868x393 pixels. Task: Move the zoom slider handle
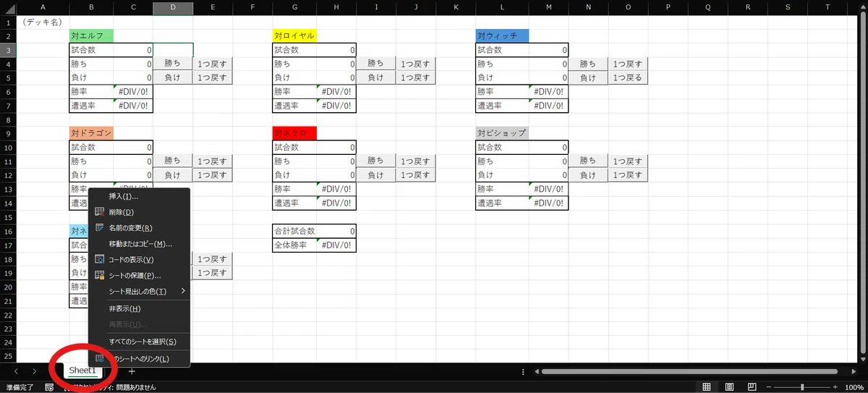(803, 387)
